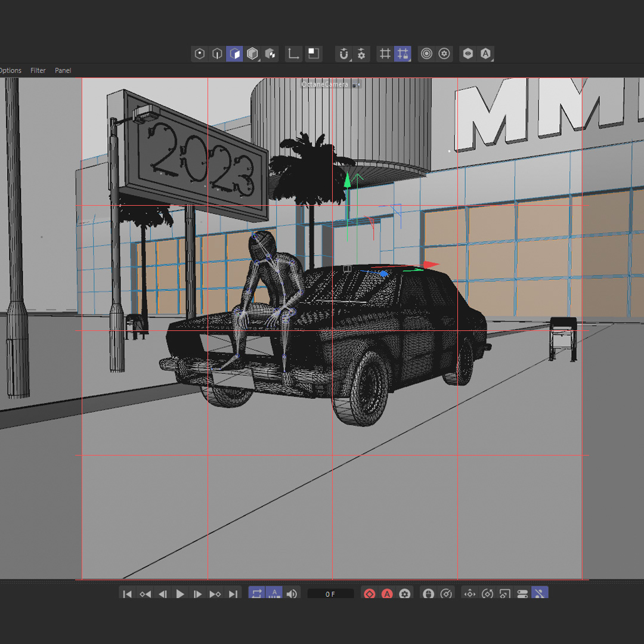
Task: Jump to the next keyframe
Action: point(215,594)
